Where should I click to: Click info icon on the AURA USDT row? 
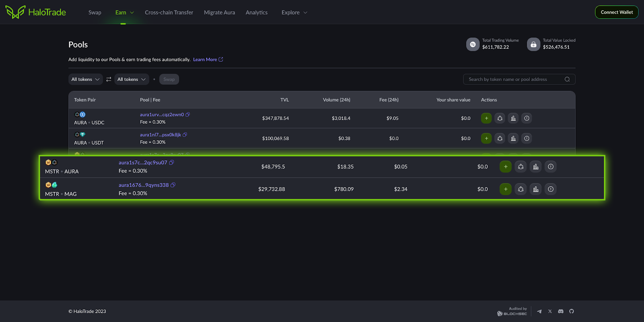click(x=526, y=138)
